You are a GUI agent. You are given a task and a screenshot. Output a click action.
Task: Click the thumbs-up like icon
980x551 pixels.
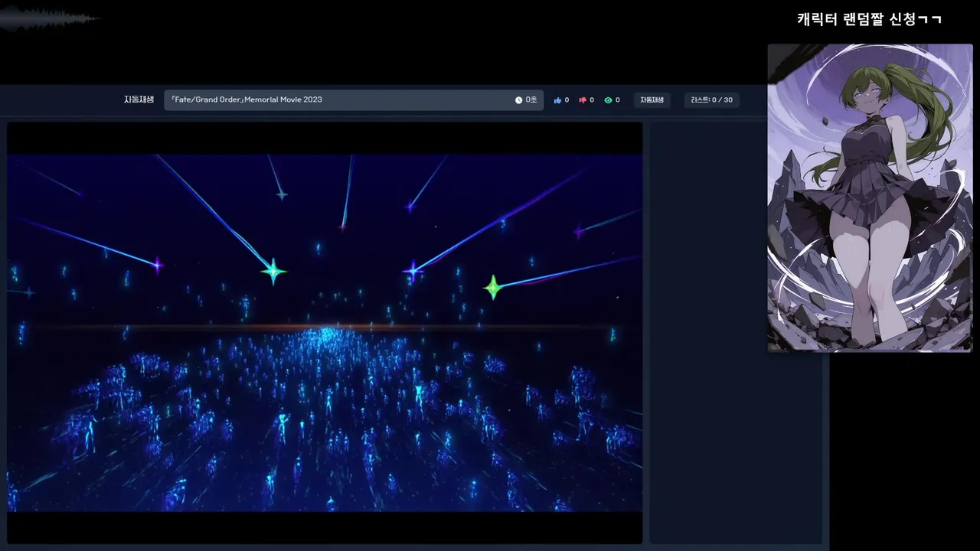[557, 100]
